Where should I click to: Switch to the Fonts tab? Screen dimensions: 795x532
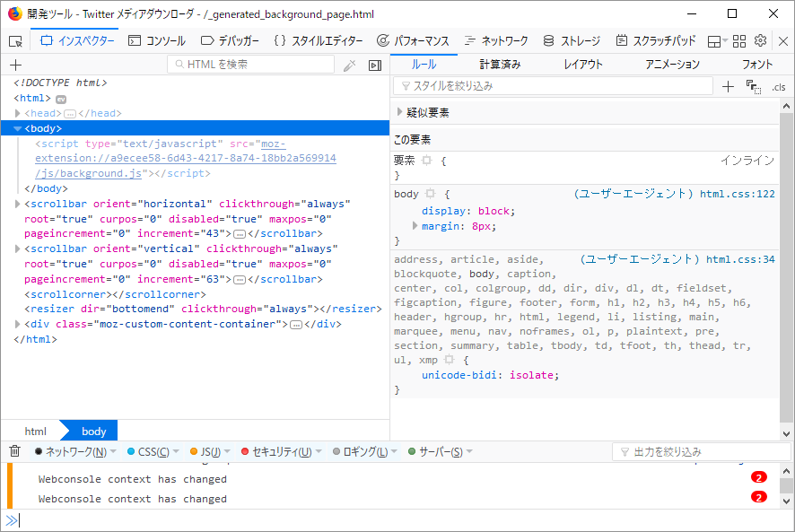tap(757, 65)
